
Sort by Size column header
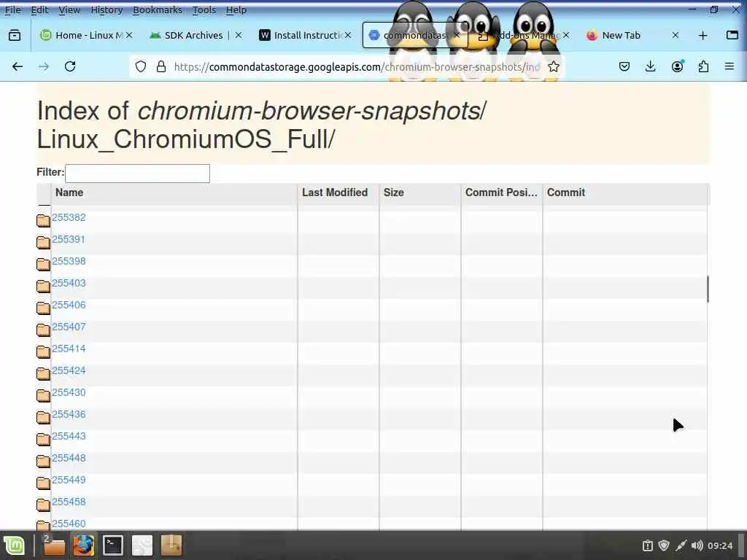[420, 192]
